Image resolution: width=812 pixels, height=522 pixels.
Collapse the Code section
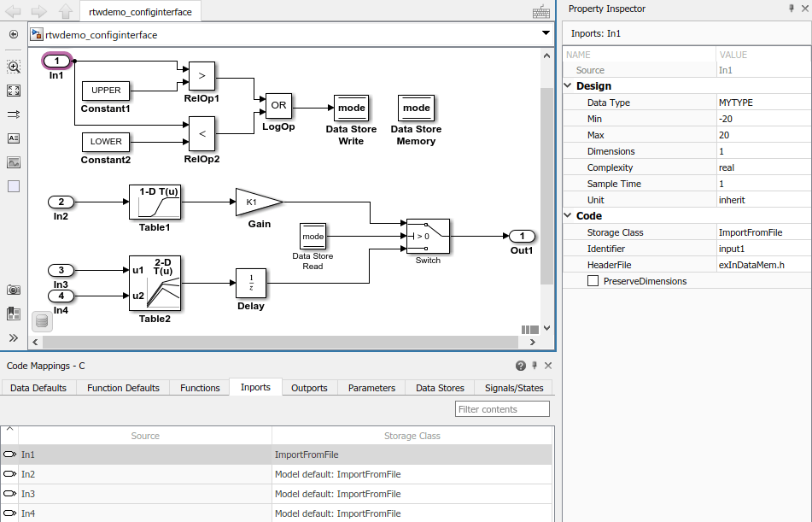(568, 215)
